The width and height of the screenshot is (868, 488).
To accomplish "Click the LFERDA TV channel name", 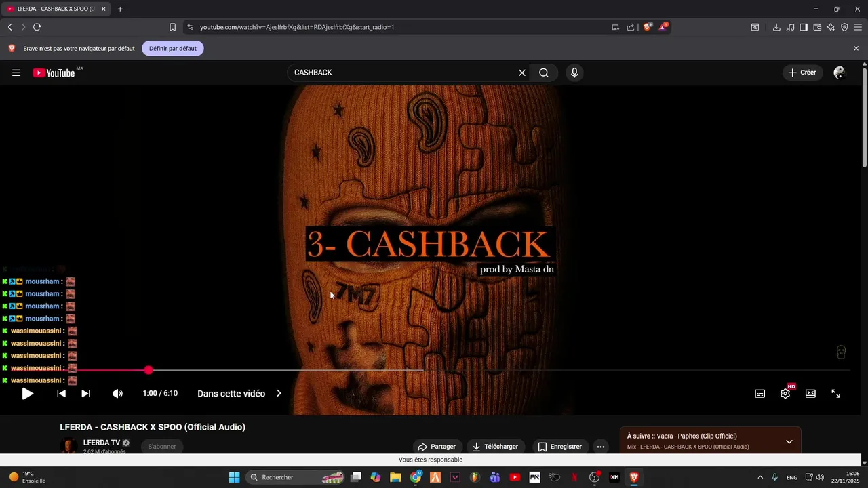I will click(x=102, y=443).
